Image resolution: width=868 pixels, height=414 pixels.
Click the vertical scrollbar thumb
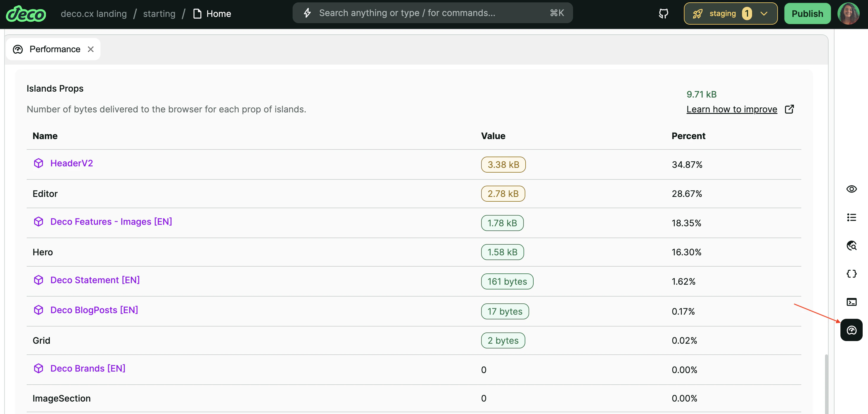(x=826, y=384)
